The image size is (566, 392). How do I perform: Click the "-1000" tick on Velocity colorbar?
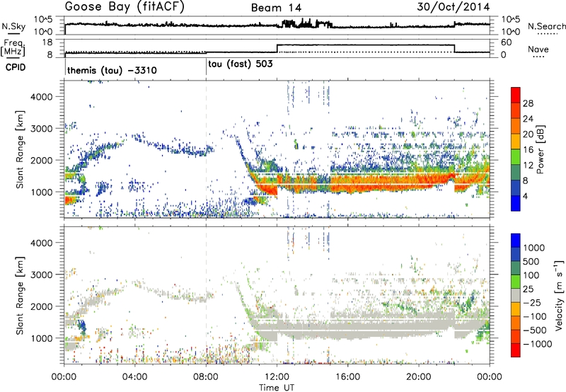(538, 344)
